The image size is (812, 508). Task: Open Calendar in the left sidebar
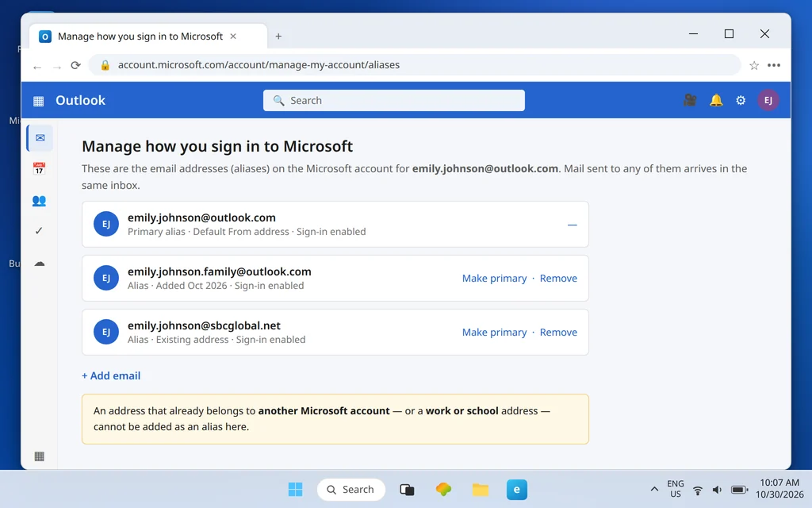pyautogui.click(x=39, y=168)
